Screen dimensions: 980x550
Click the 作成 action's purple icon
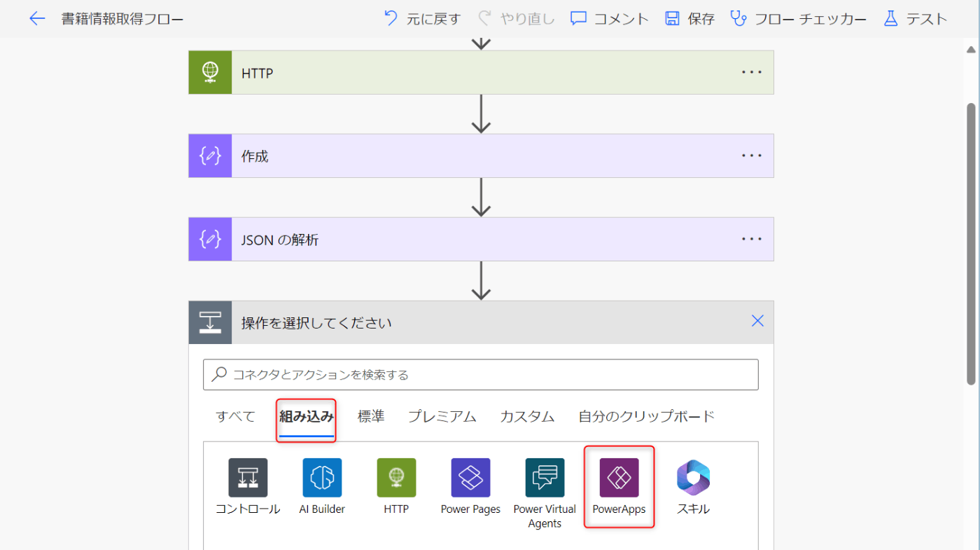[210, 156]
